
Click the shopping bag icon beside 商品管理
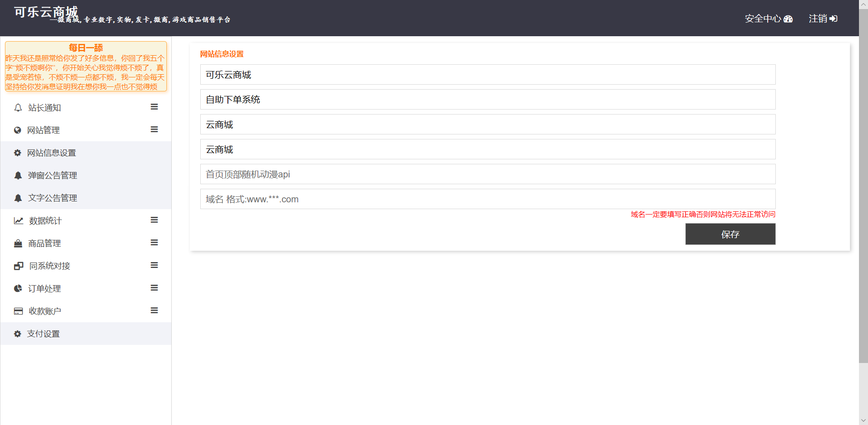click(x=18, y=244)
